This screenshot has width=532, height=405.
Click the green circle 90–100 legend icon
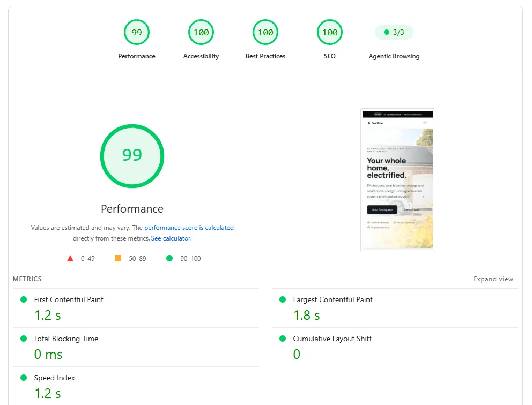pyautogui.click(x=169, y=258)
